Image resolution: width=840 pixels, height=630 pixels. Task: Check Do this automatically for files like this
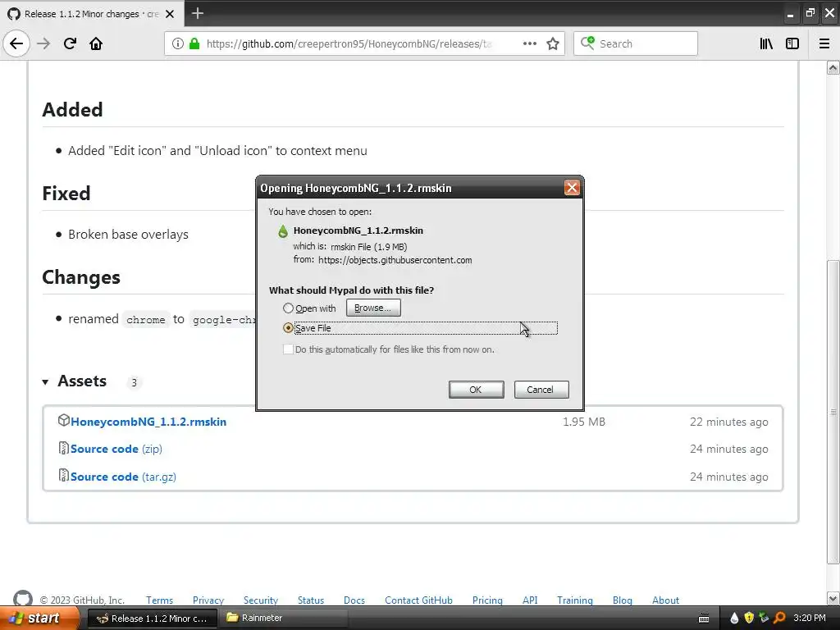288,349
